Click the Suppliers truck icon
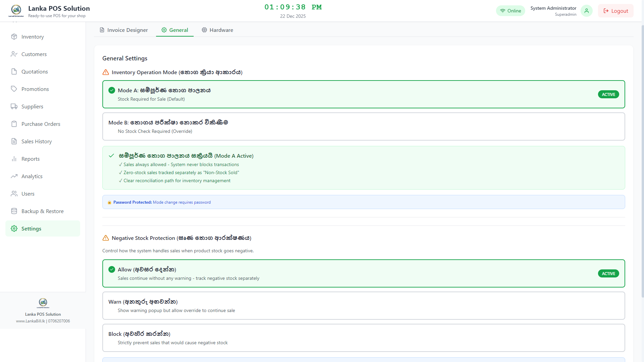The image size is (644, 362). (14, 106)
